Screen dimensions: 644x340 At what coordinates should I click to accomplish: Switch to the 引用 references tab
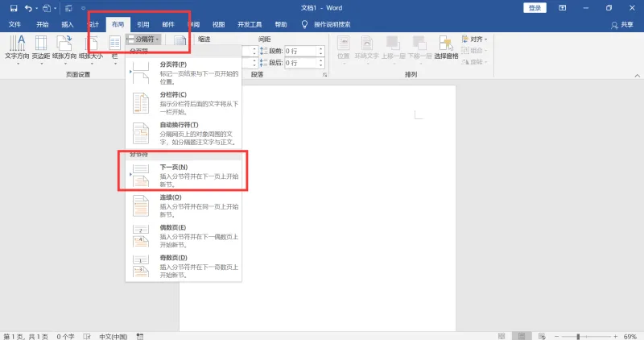(x=143, y=25)
